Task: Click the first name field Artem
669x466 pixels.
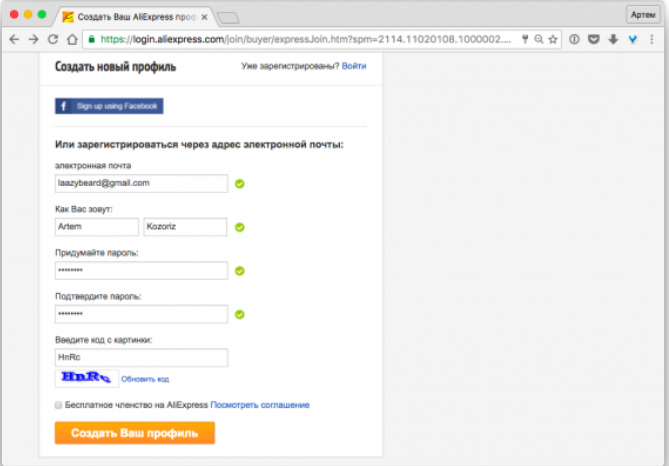Action: pos(97,227)
